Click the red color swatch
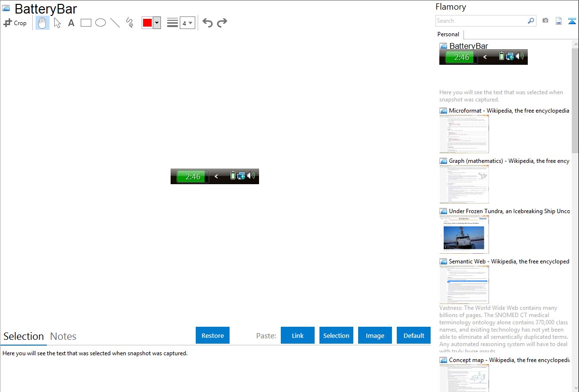579x392 pixels. coord(147,23)
